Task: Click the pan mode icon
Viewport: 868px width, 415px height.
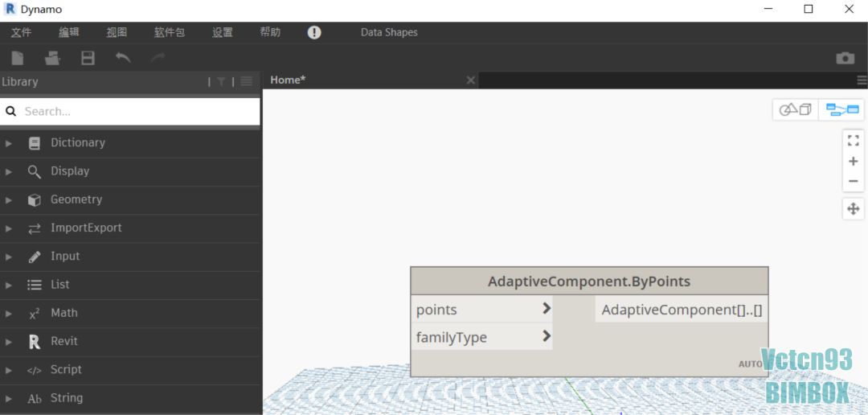Action: point(853,209)
